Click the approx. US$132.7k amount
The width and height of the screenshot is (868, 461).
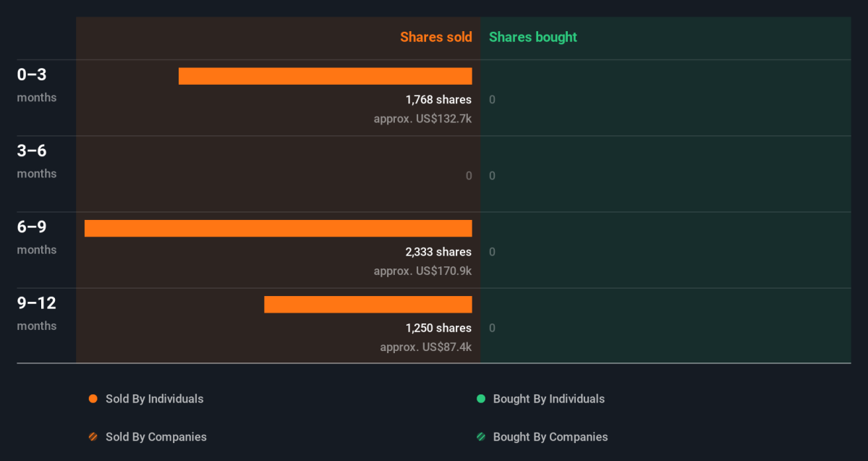[x=422, y=119]
